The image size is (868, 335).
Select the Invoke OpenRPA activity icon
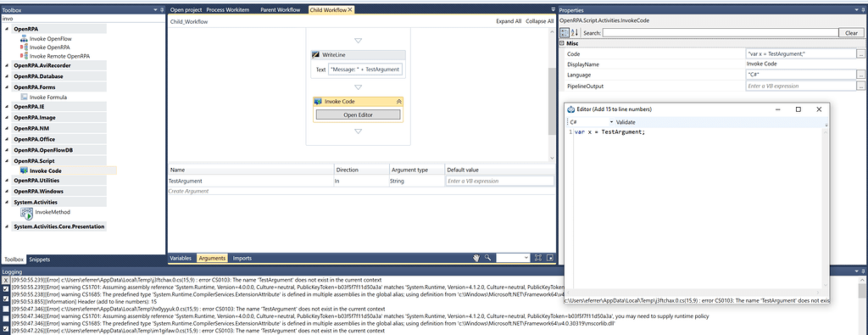[x=24, y=47]
